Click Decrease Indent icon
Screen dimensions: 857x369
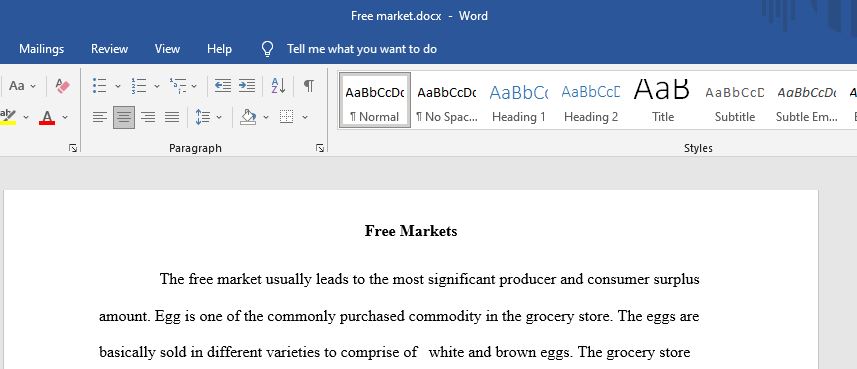tap(222, 86)
